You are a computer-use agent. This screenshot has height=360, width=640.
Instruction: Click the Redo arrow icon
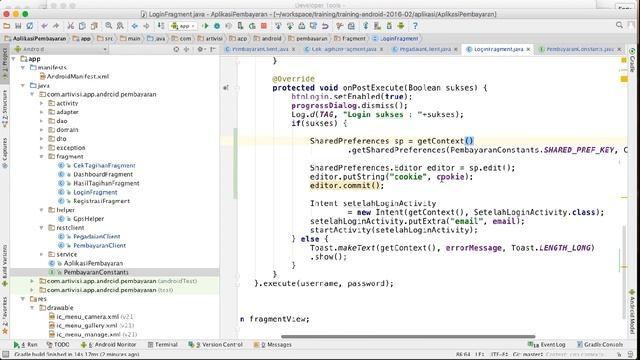56,26
